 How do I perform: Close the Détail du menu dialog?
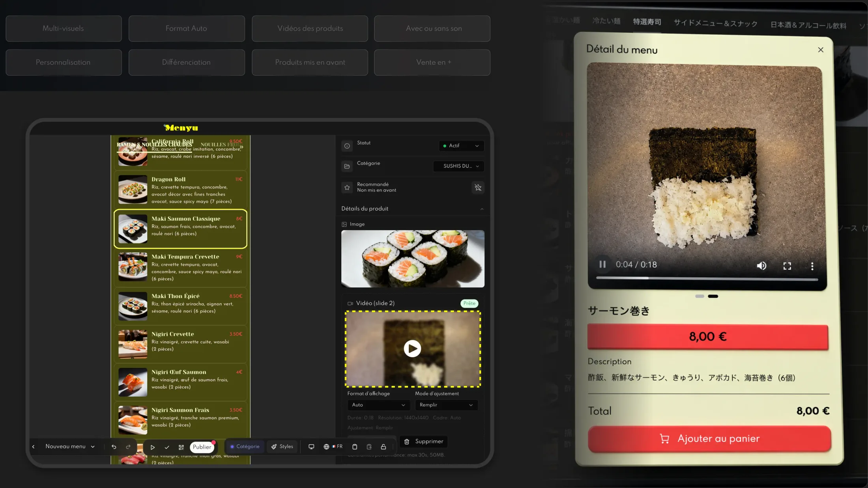pyautogui.click(x=821, y=50)
